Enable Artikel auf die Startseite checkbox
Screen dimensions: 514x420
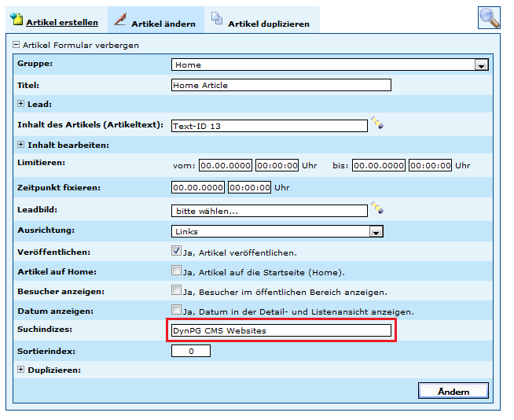[x=177, y=271]
